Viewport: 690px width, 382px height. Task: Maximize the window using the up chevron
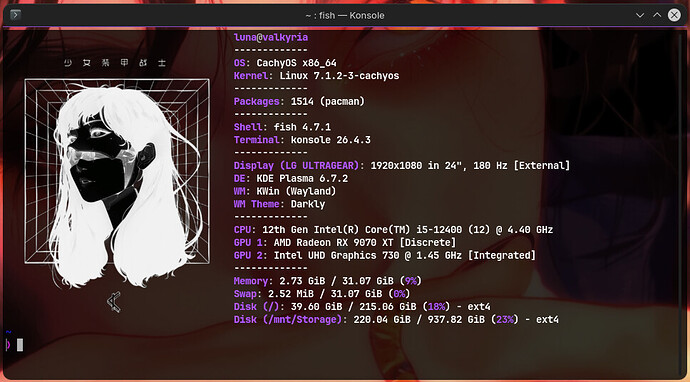tap(657, 15)
